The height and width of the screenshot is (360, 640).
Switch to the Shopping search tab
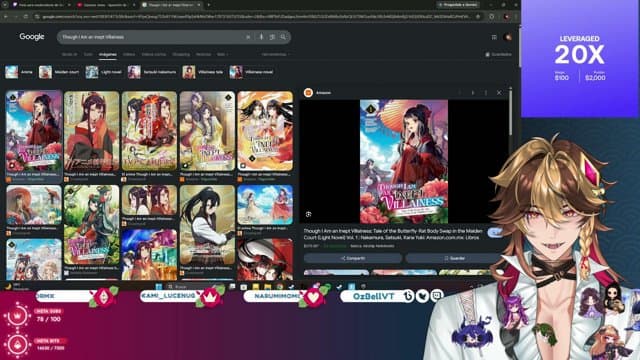coord(181,54)
